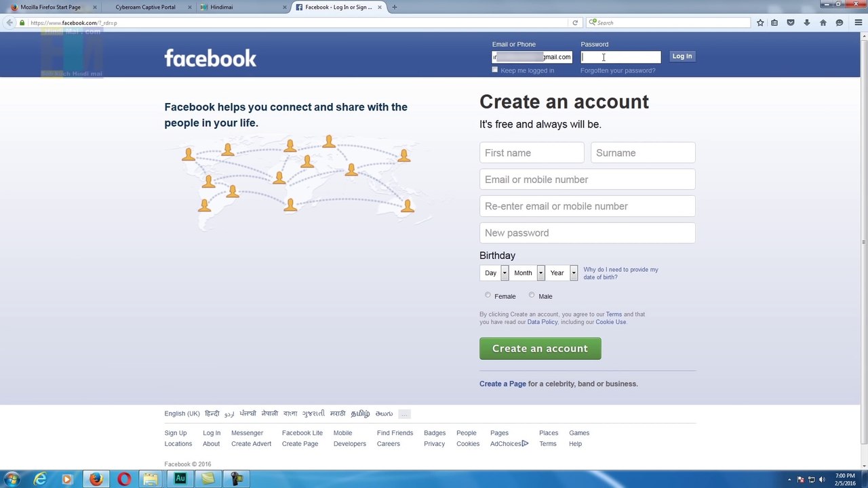
Task: Click the Log In button
Action: tap(682, 56)
